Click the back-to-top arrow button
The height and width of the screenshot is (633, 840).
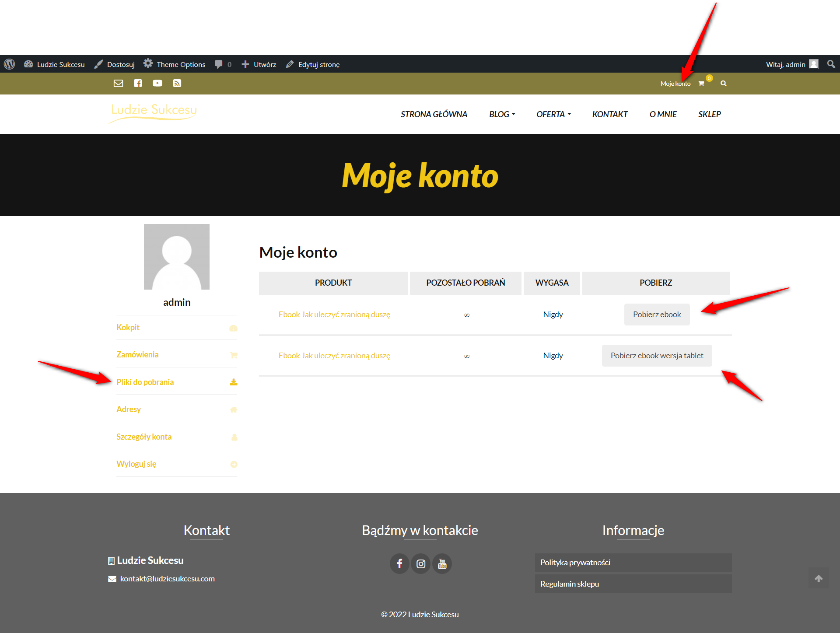[819, 579]
